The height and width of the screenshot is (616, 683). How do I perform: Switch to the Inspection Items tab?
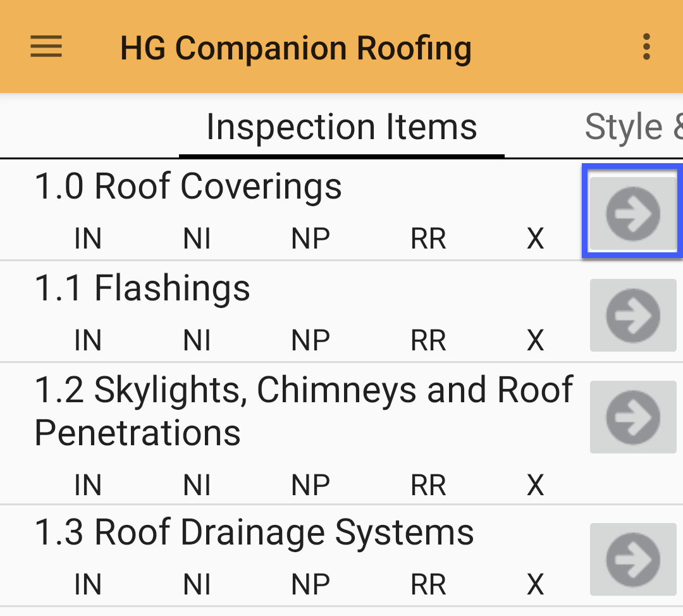(341, 126)
